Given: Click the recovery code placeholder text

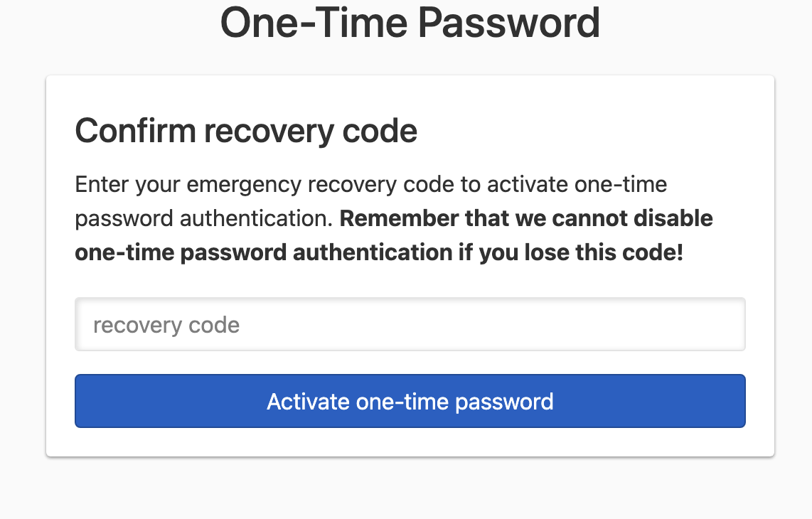Looking at the screenshot, I should click(166, 325).
